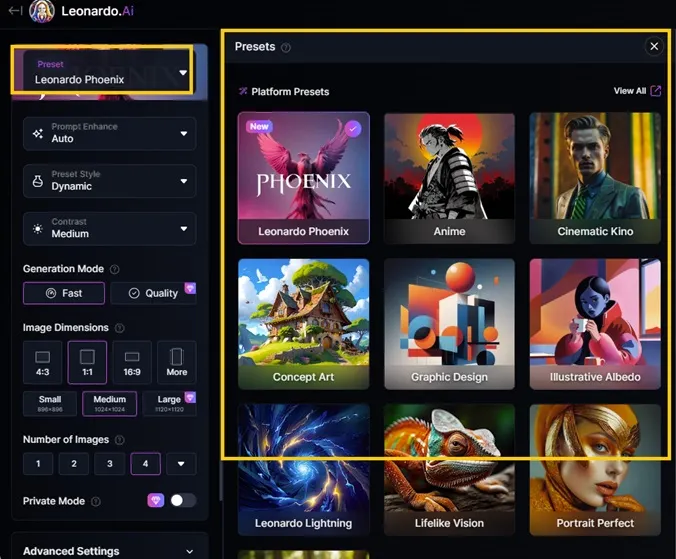Close the Presets panel
This screenshot has height=559, width=676.
(x=654, y=46)
